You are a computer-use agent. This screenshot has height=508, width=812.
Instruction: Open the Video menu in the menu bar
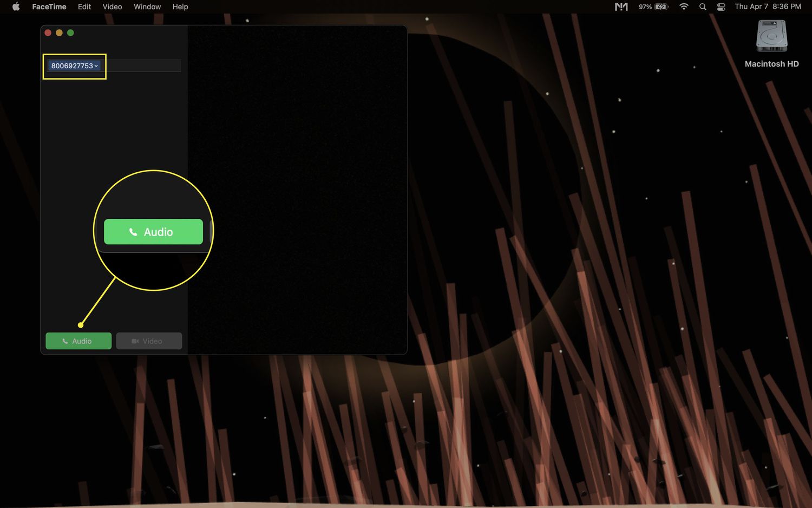(112, 6)
